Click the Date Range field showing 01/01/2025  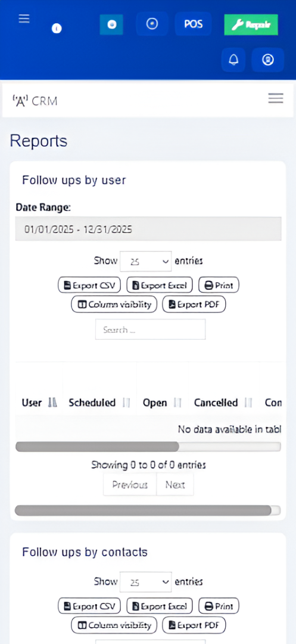click(x=148, y=229)
